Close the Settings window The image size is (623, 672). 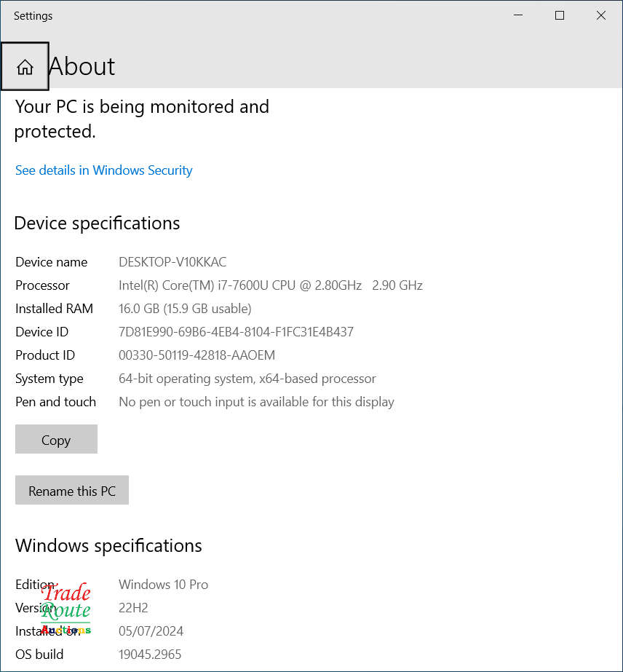tap(601, 15)
